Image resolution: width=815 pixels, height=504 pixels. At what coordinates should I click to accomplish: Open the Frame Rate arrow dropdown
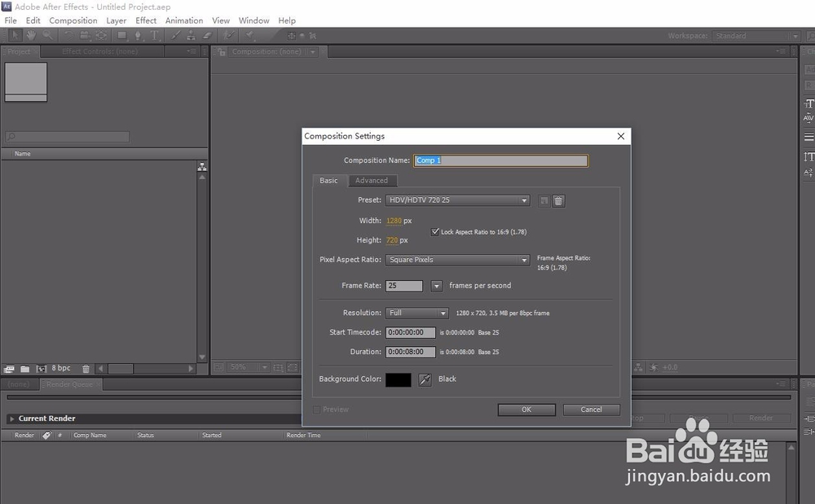click(x=437, y=286)
